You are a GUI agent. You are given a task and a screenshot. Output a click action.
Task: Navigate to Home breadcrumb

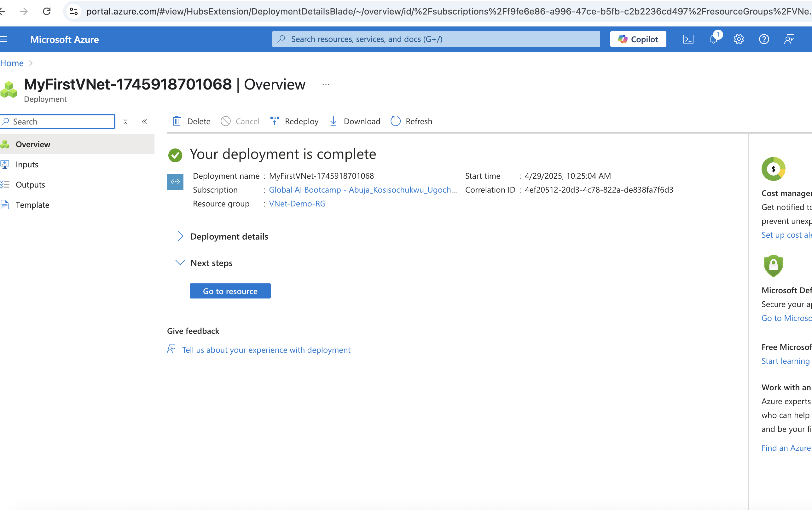pos(12,63)
